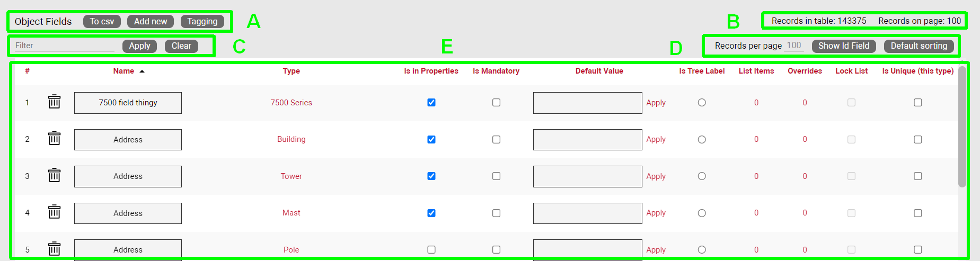Image resolution: width=980 pixels, height=261 pixels.
Task: Remove the Mast Address field row
Action: [x=55, y=212]
